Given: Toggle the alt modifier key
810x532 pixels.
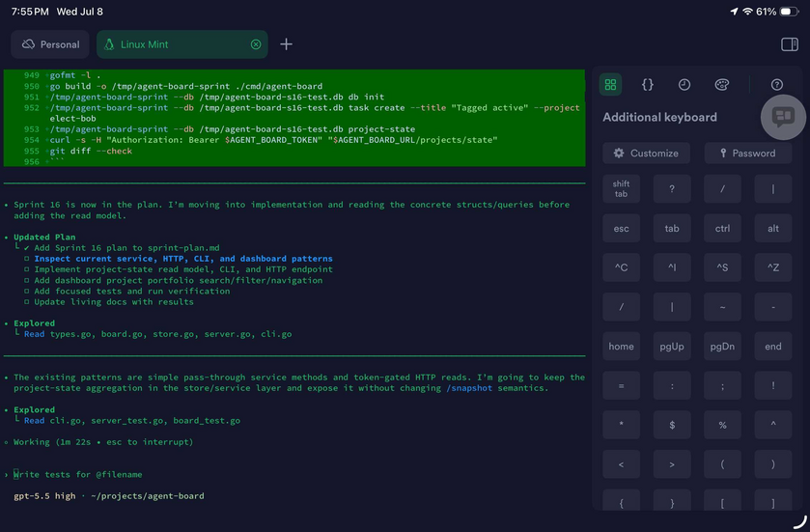Looking at the screenshot, I should pos(772,228).
